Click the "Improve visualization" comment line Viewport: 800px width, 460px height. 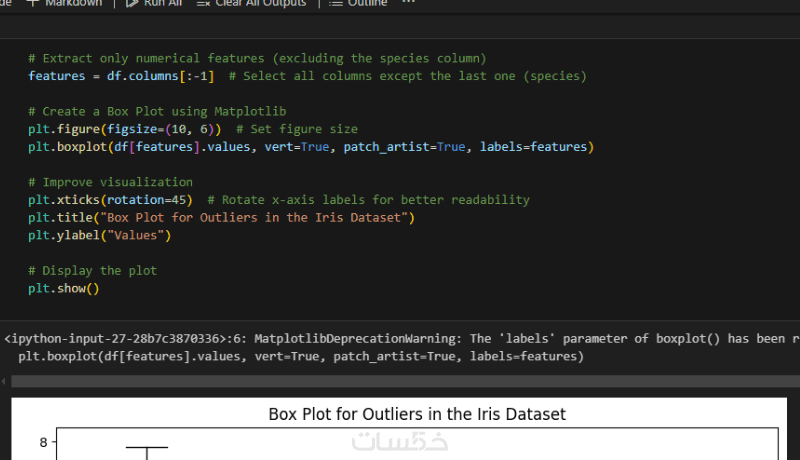point(110,182)
